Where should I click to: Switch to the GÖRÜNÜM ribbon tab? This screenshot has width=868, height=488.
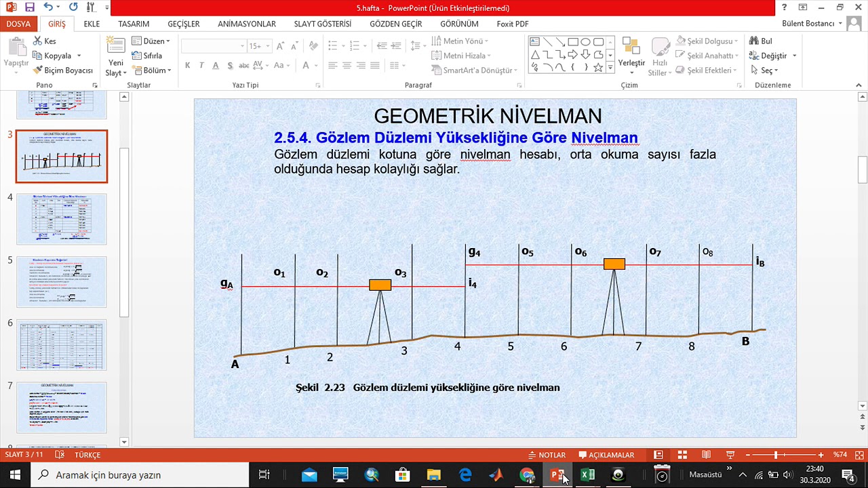click(459, 24)
